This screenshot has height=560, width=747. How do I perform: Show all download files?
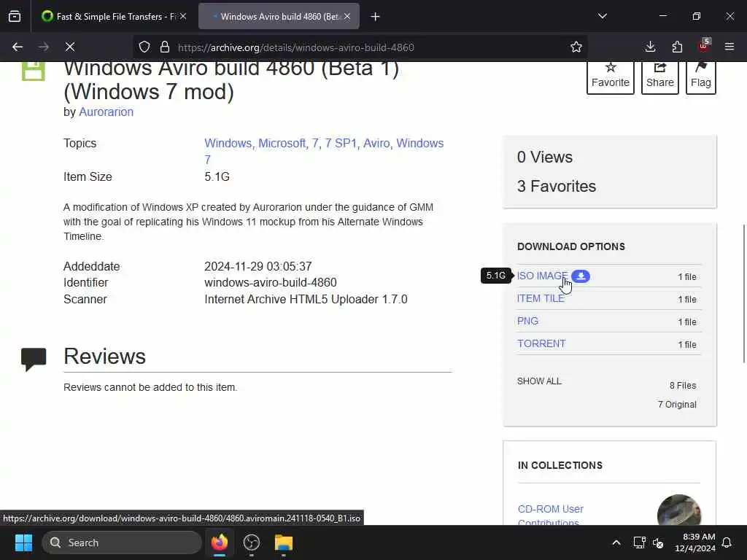tap(539, 381)
